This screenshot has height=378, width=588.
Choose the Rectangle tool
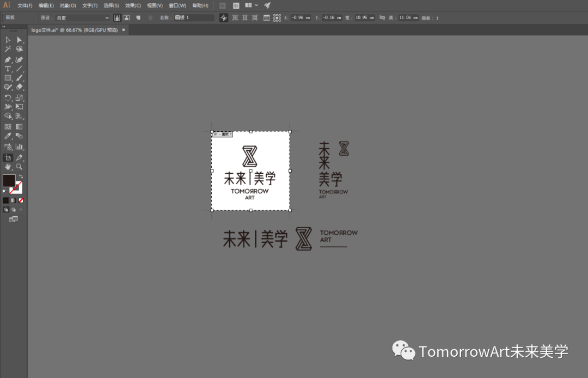click(x=8, y=78)
